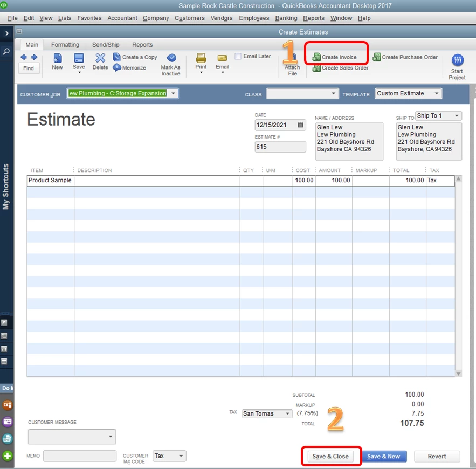This screenshot has width=476, height=469.
Task: Click Create Sales Order
Action: pyautogui.click(x=340, y=68)
